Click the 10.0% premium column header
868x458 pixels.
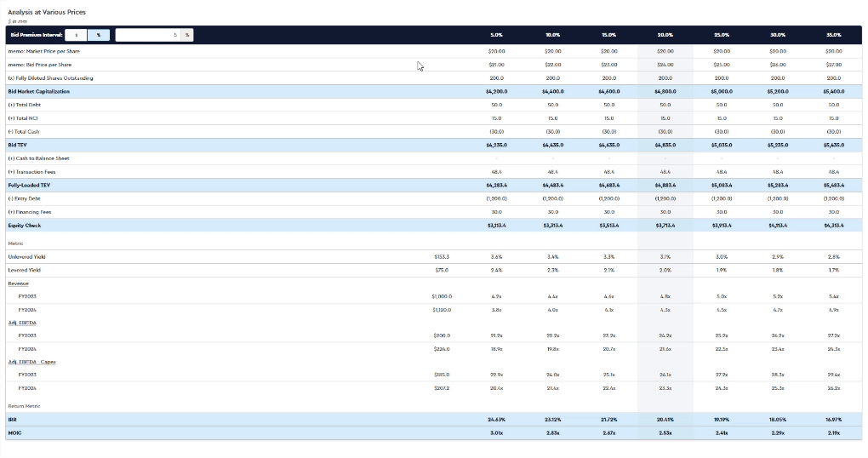pos(553,35)
